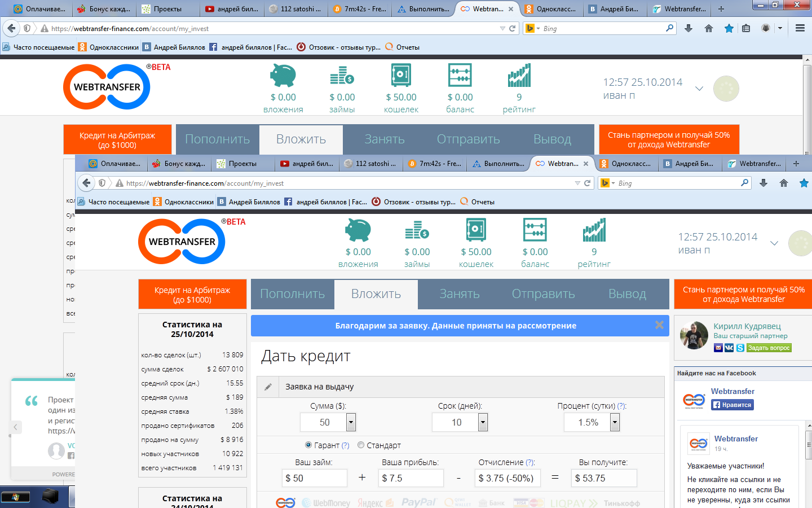Click Кредит на Арбитраж button in front window
The height and width of the screenshot is (508, 812).
tap(192, 295)
